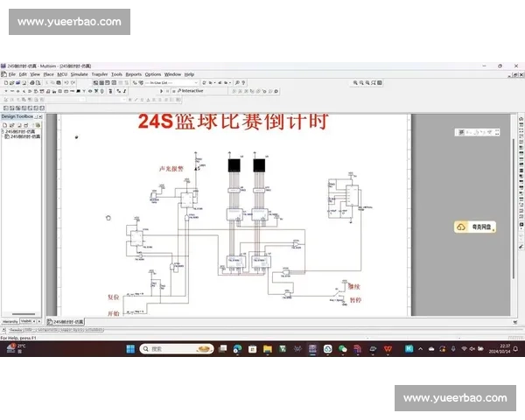525x420 pixels.
Task: Click the Pause simulation button
Action: pyautogui.click(x=168, y=91)
